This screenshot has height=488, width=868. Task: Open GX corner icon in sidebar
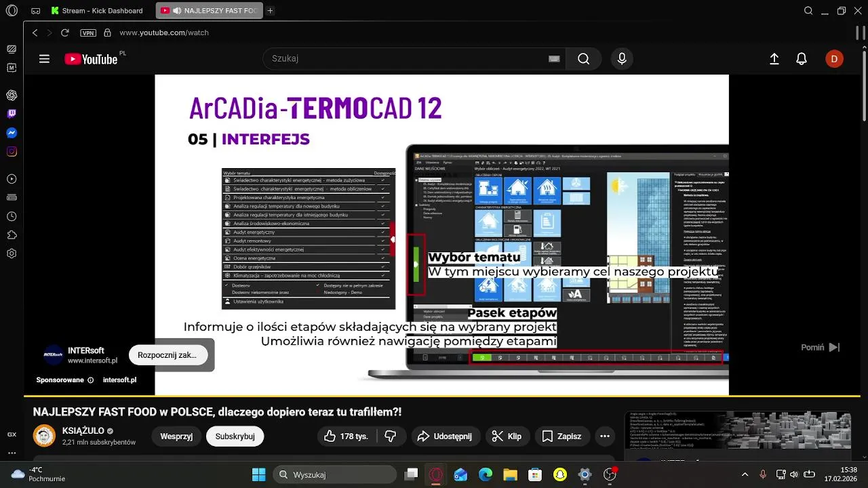tap(12, 434)
